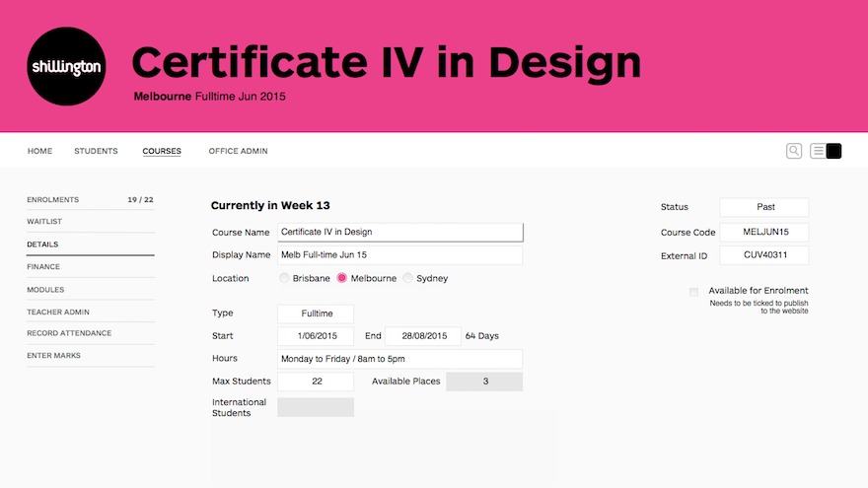This screenshot has height=488, width=868.
Task: Edit the Course Code field MELJUN15
Action: click(x=763, y=232)
